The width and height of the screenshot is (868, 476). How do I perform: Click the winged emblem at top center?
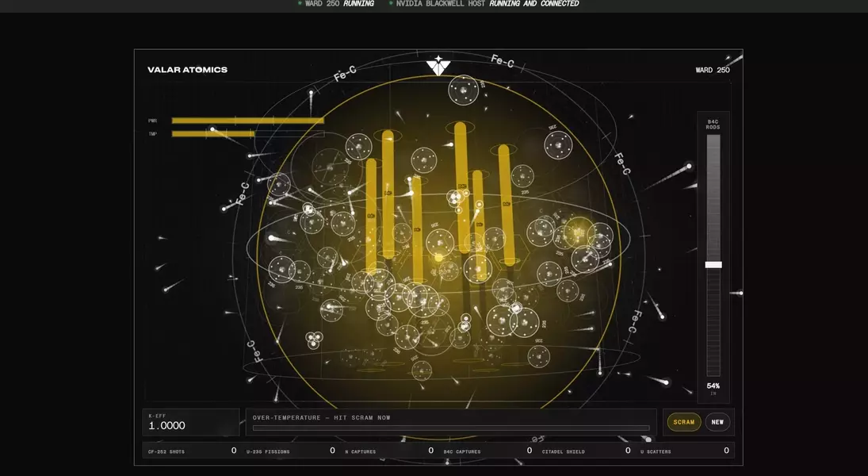438,65
